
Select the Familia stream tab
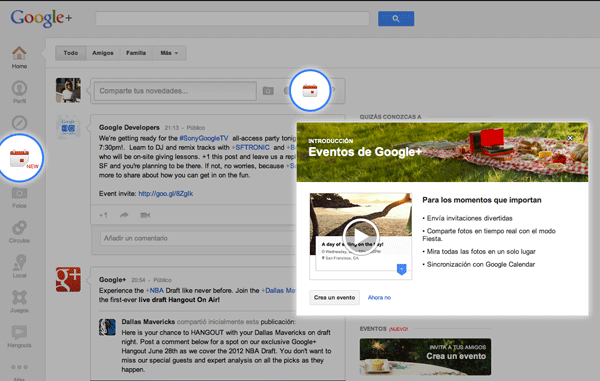click(x=136, y=53)
